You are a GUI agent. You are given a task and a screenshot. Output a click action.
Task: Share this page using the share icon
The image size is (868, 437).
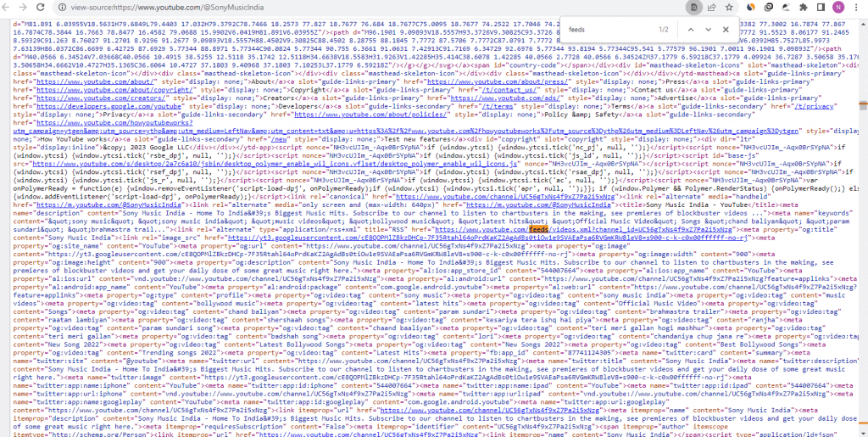712,8
